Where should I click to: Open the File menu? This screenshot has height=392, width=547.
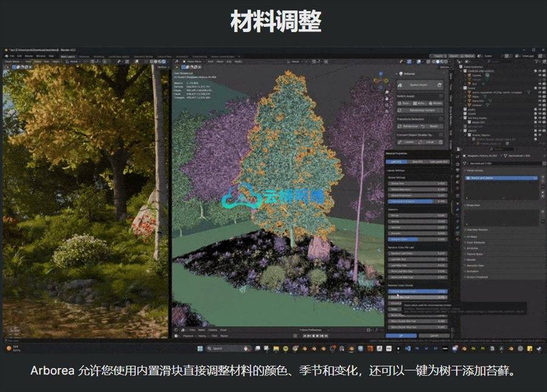[x=11, y=55]
